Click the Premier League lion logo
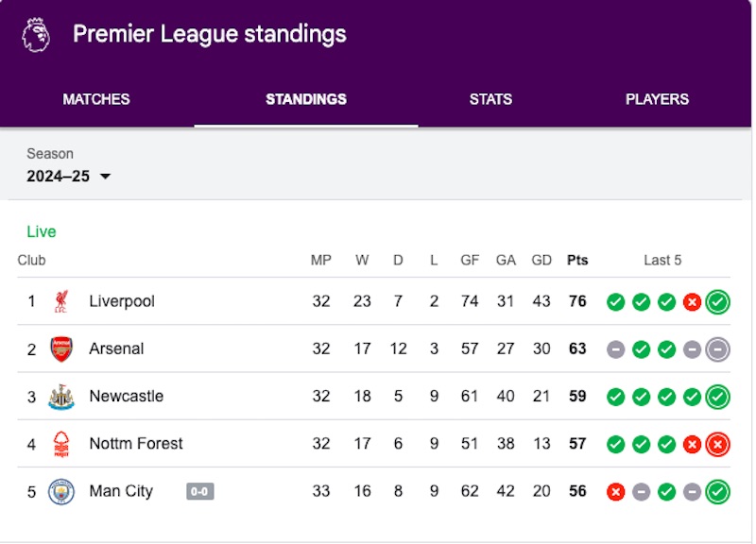 36,34
